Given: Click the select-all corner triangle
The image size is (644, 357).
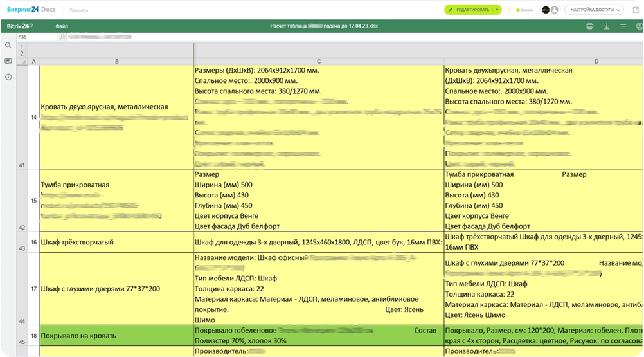Looking at the screenshot, I should pos(23,62).
